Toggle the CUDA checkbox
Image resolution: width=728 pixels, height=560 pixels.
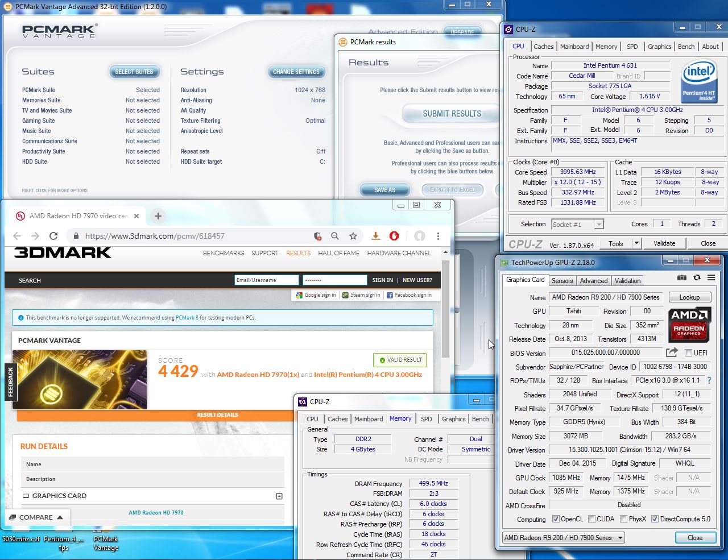592,519
